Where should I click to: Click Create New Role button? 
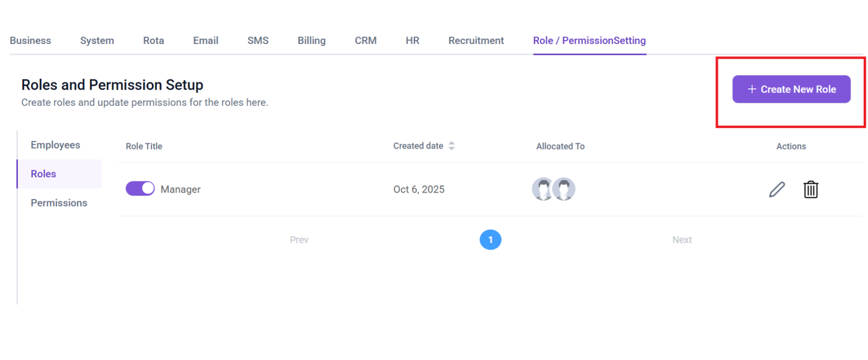click(791, 89)
